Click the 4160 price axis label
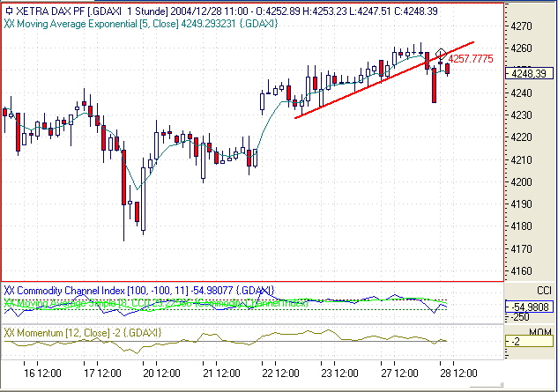This screenshot has height=392, width=558. click(x=521, y=271)
